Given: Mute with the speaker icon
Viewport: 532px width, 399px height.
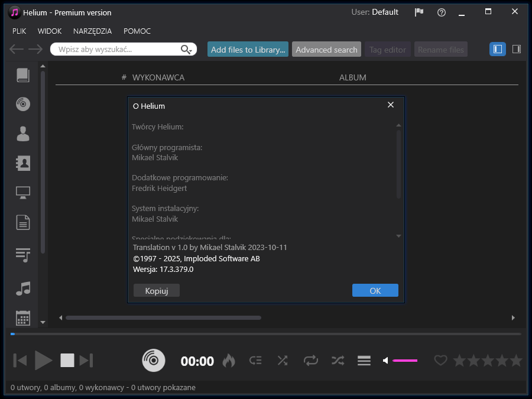Looking at the screenshot, I should click(x=385, y=361).
